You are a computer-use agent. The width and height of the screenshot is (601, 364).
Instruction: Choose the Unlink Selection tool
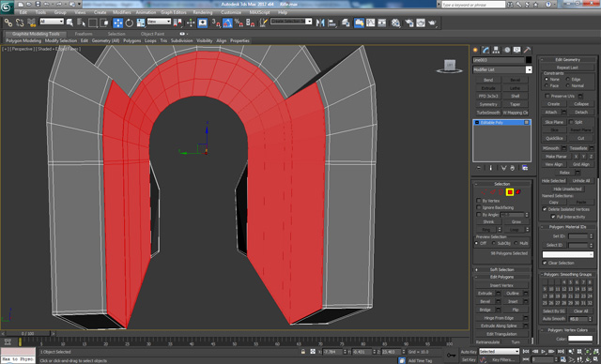point(20,23)
